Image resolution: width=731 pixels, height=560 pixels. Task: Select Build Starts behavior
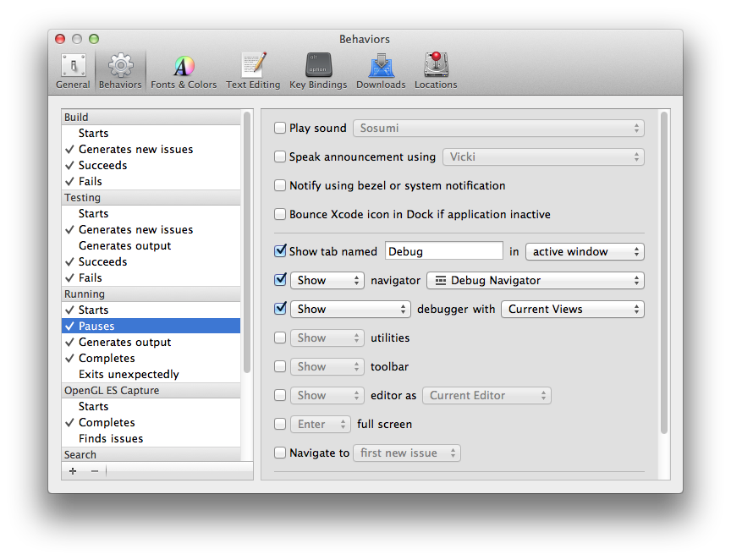click(151, 133)
